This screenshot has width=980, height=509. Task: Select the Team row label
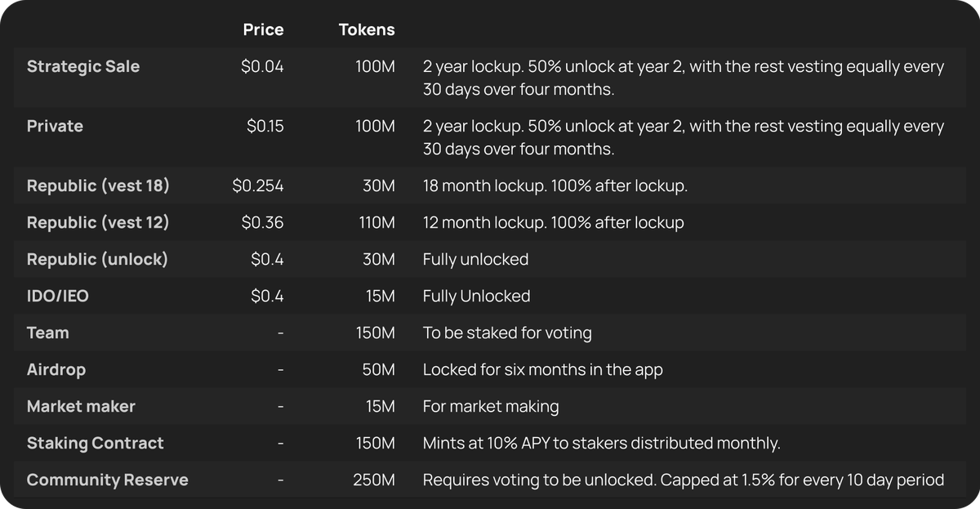click(48, 333)
